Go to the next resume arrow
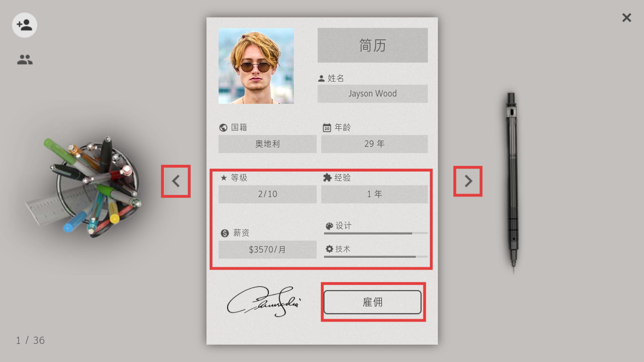This screenshot has height=362, width=644. pos(468,181)
